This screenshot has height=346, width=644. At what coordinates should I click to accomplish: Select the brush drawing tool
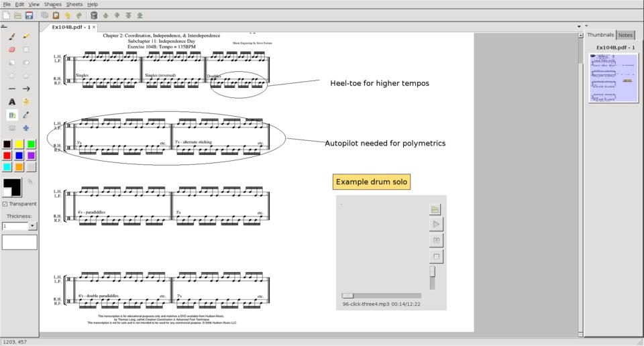coord(12,36)
